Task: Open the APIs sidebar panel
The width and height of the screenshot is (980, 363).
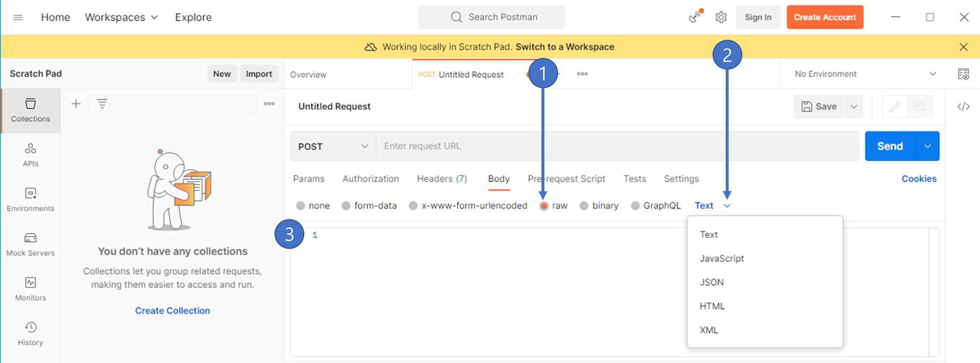Action: (30, 155)
